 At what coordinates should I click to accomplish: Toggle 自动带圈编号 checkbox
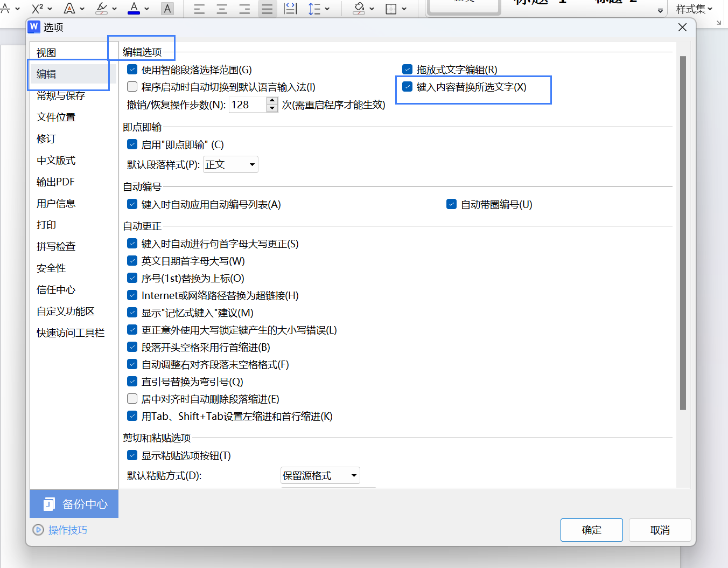coord(451,204)
